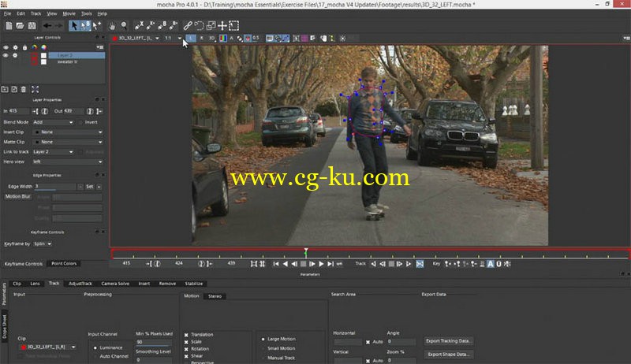631x364 pixels.
Task: Switch to the AdjustTrack tab
Action: tap(80, 284)
